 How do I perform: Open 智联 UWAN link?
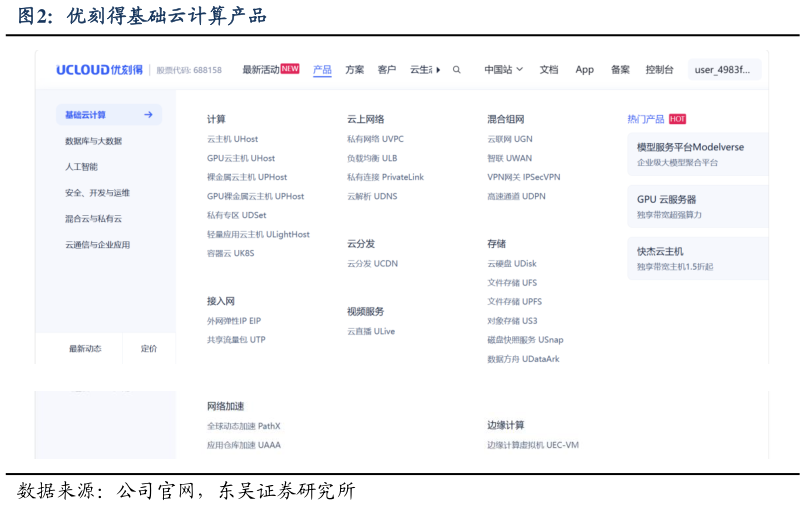(510, 158)
